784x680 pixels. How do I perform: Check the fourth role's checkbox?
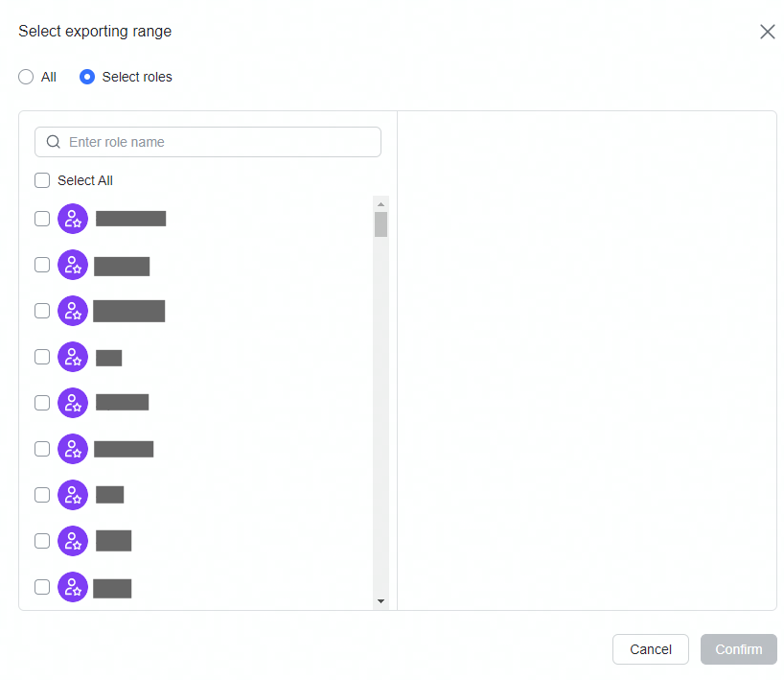point(42,357)
